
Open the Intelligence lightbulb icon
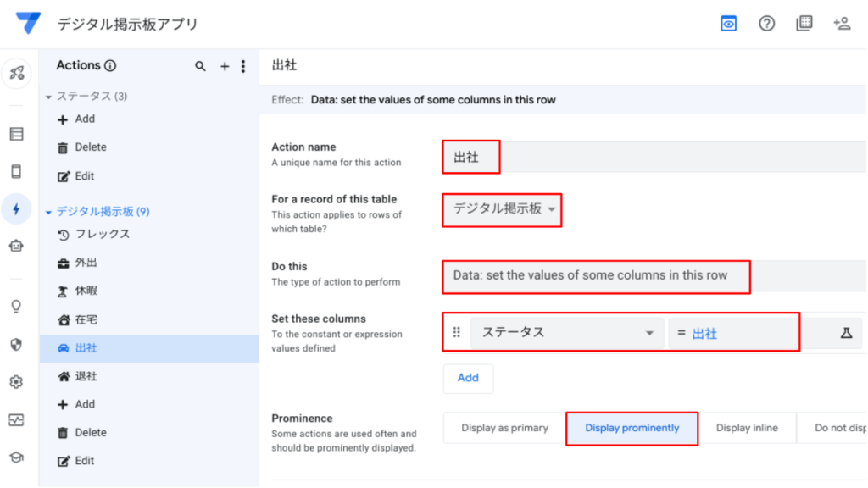[17, 307]
